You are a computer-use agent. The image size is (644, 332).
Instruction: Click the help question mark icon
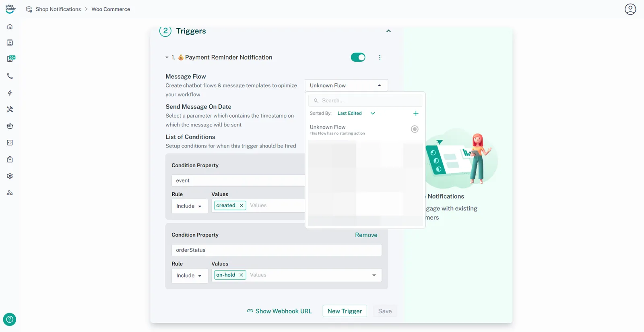tap(10, 320)
